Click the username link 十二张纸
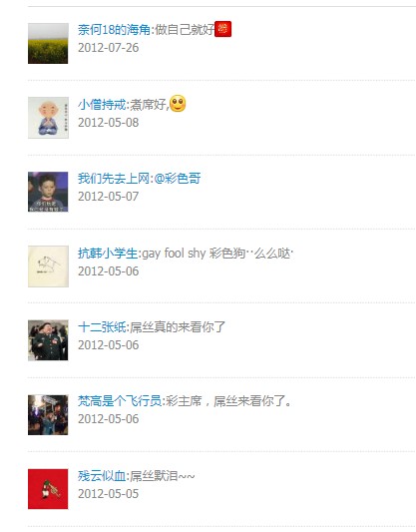The height and width of the screenshot is (532, 416). tap(102, 327)
